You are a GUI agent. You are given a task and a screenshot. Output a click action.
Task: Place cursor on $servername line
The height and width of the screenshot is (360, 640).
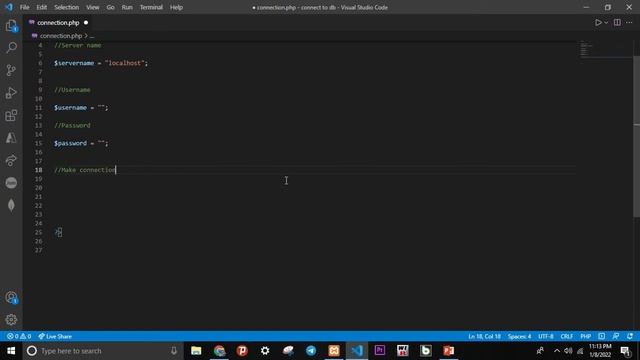pyautogui.click(x=101, y=63)
